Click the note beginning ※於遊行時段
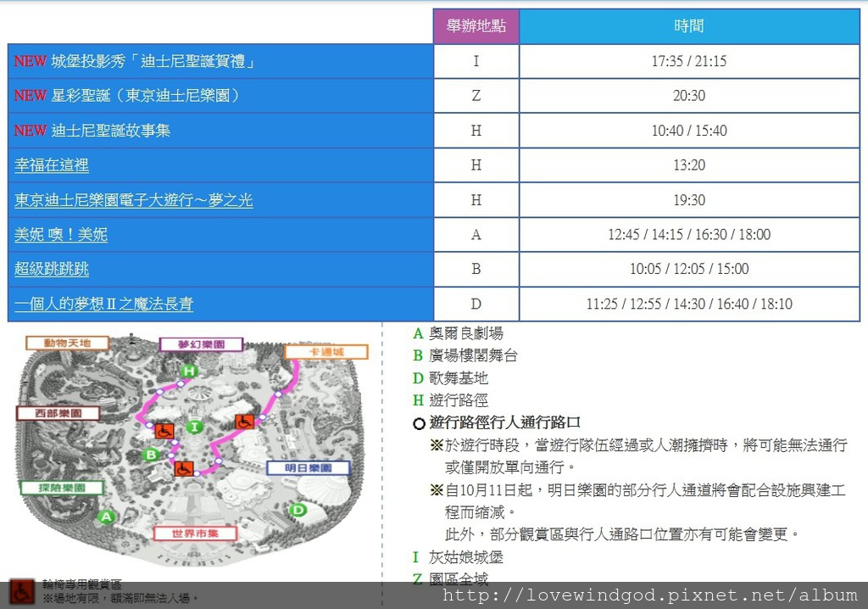Screen dimensions: 868x609 (639, 456)
